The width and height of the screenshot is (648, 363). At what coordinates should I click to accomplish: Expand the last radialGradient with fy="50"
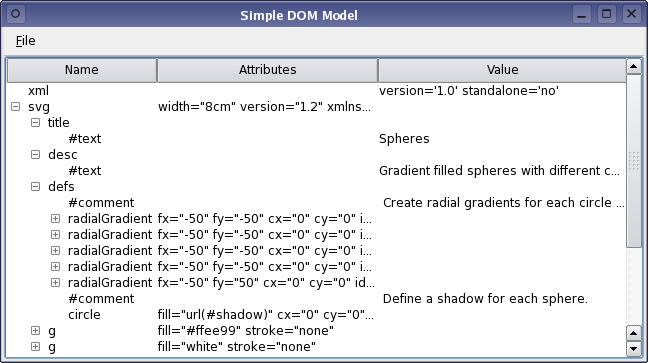tap(55, 283)
